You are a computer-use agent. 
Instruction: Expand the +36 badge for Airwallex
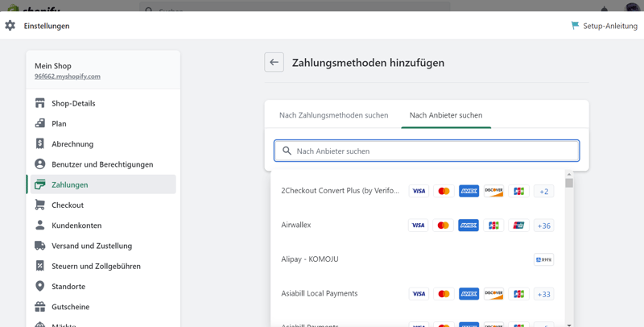coord(544,226)
